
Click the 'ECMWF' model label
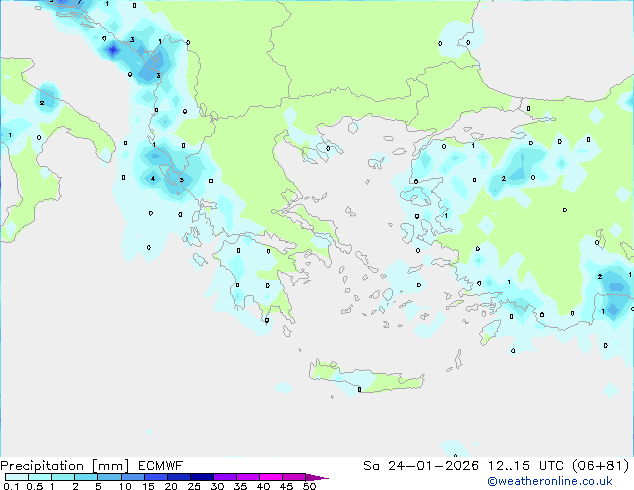tap(161, 466)
